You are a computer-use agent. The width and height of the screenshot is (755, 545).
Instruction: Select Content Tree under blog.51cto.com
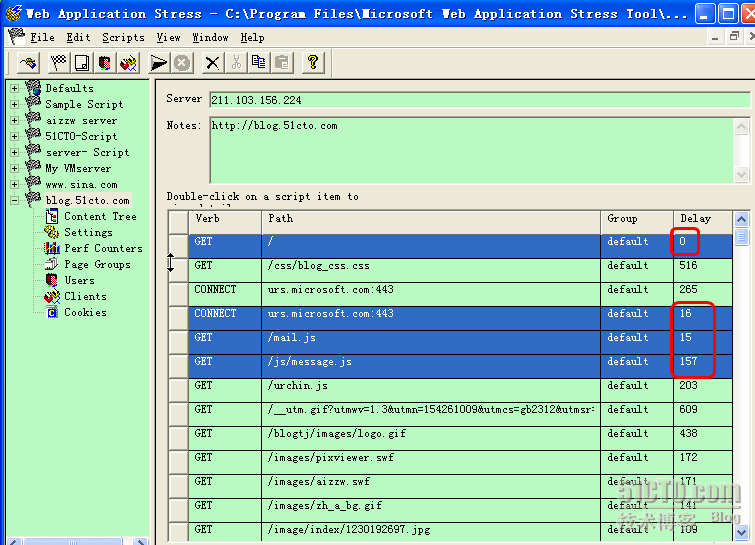(100, 217)
